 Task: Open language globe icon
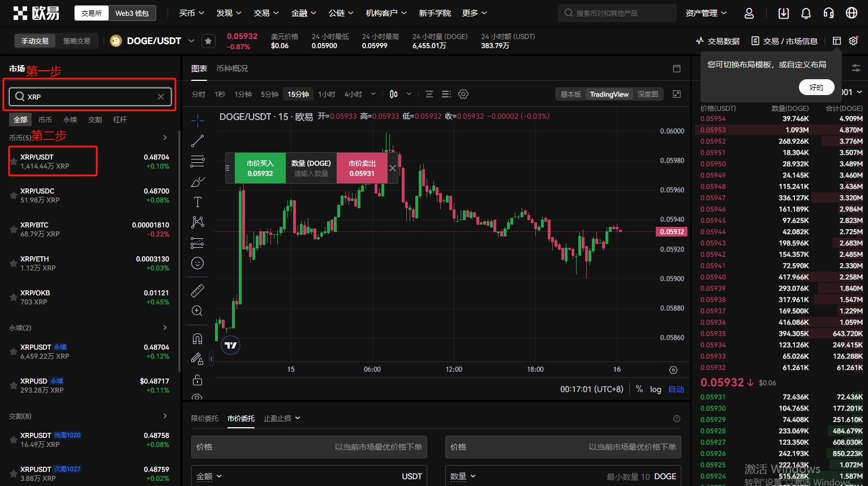tap(852, 13)
